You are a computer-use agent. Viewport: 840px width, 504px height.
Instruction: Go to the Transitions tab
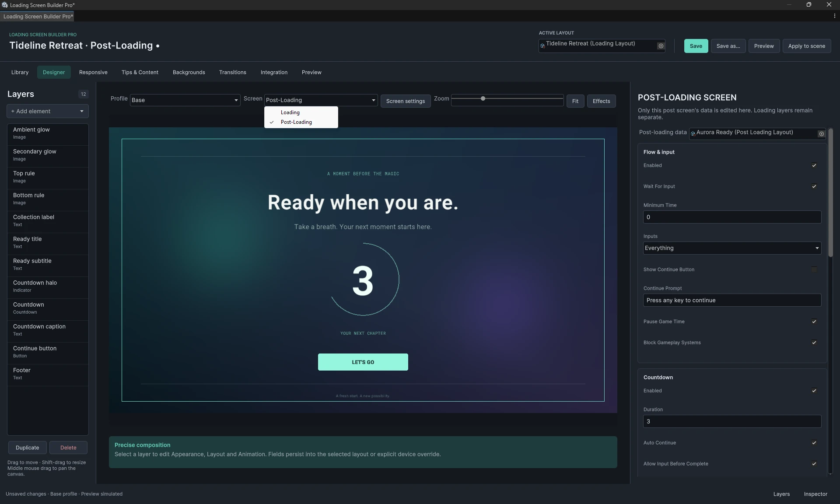pyautogui.click(x=233, y=72)
